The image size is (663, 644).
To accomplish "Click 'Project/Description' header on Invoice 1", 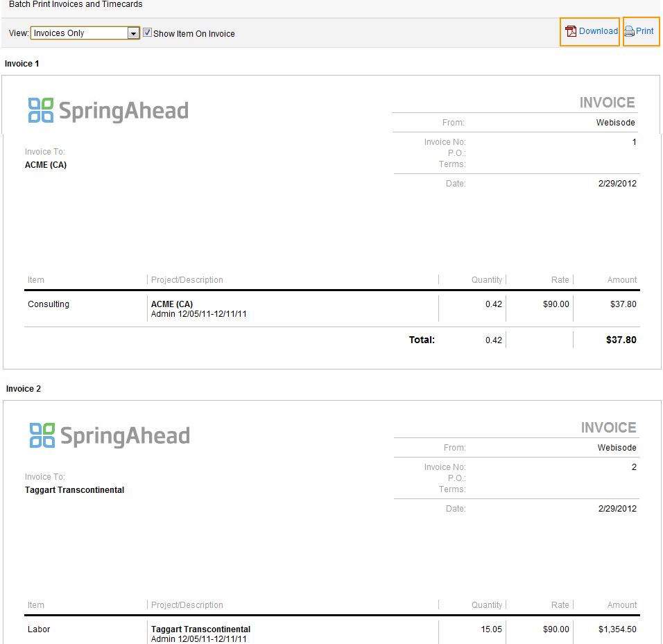I will (x=187, y=280).
